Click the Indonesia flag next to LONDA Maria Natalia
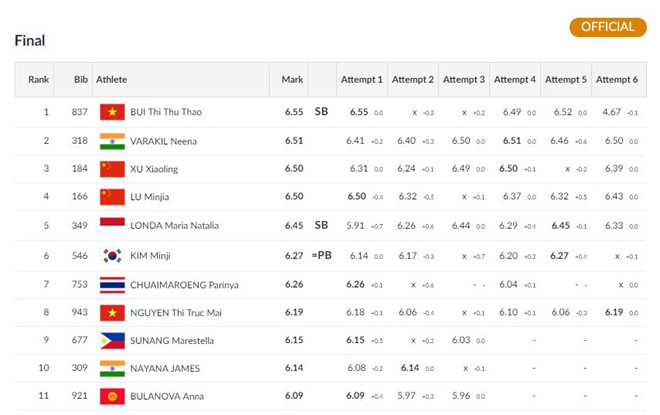Image resolution: width=660 pixels, height=415 pixels. [x=112, y=226]
